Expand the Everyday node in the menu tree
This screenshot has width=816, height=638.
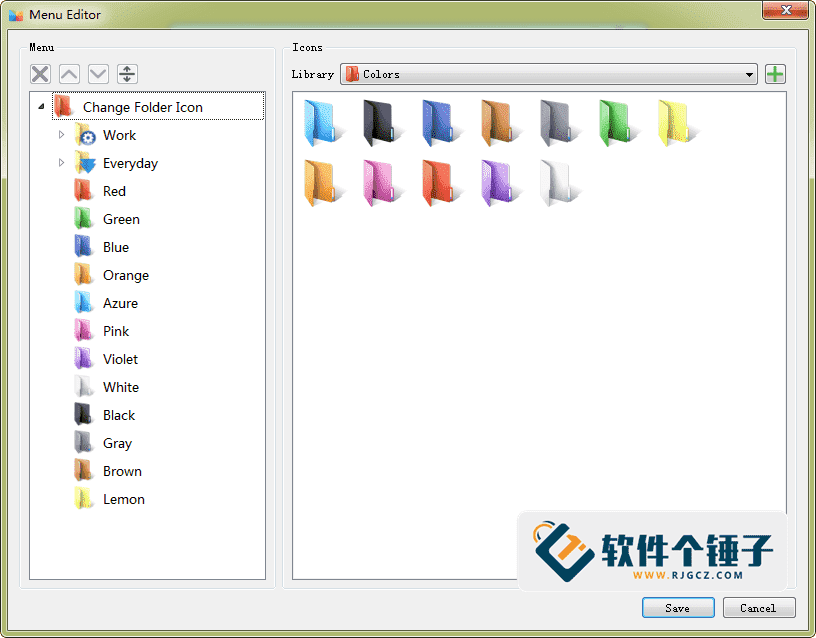[59, 163]
